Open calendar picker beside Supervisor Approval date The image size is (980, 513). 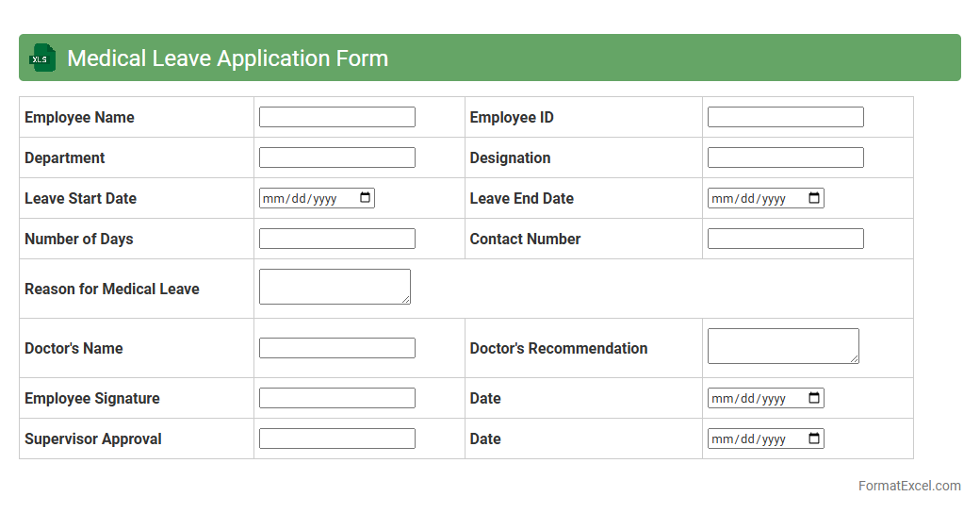tap(814, 439)
